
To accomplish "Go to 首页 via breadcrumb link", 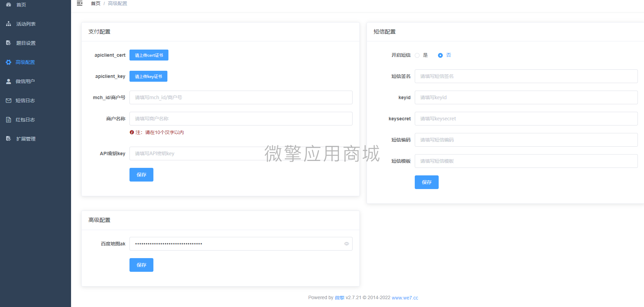I will [96, 3].
